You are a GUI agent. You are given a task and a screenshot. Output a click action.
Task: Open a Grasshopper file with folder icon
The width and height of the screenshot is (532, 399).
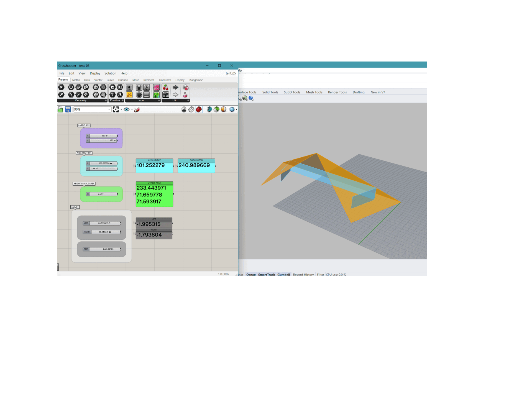click(60, 109)
